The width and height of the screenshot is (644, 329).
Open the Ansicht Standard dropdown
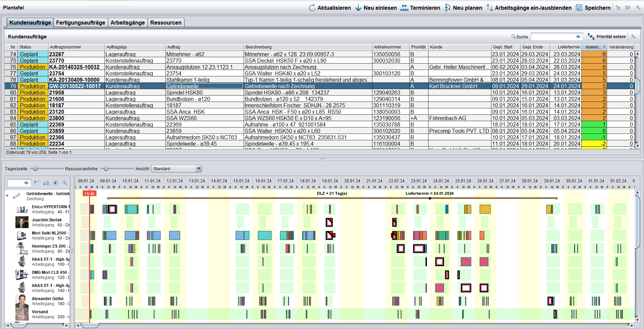click(176, 169)
